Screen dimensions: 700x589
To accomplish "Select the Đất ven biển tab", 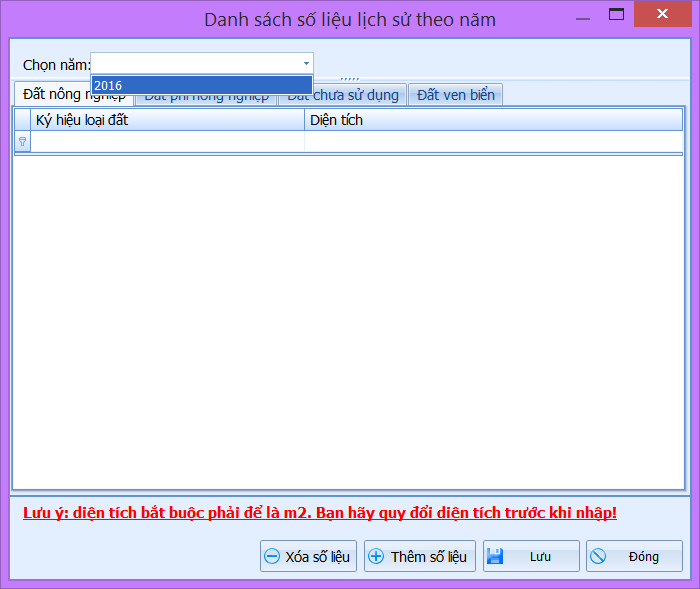I will (x=455, y=95).
